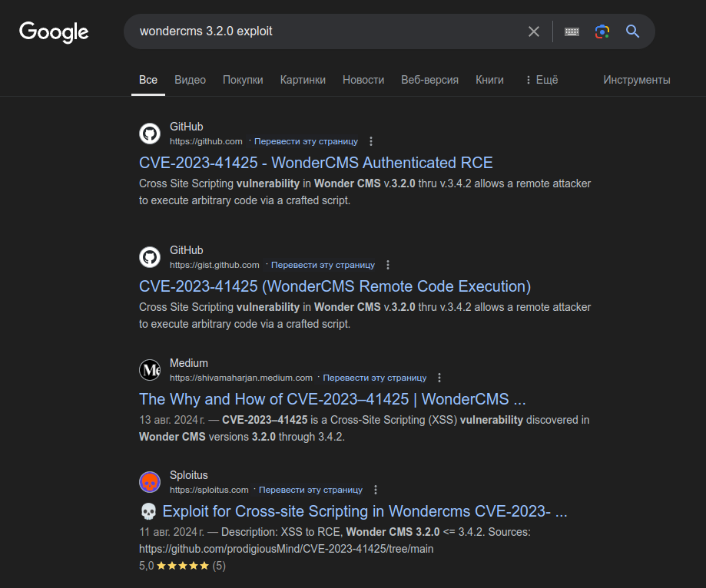Open three-dot menu for gist.github.com result
This screenshot has width=706, height=588.
coord(388,265)
